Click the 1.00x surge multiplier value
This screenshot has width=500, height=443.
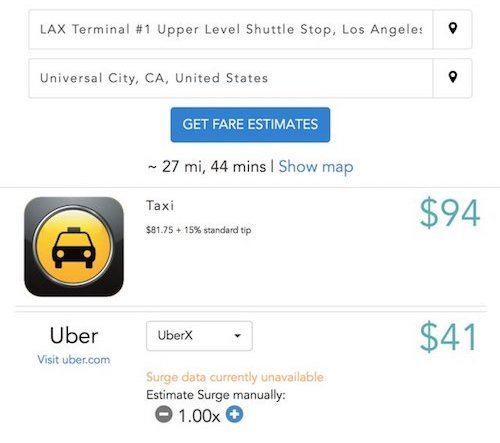point(199,416)
